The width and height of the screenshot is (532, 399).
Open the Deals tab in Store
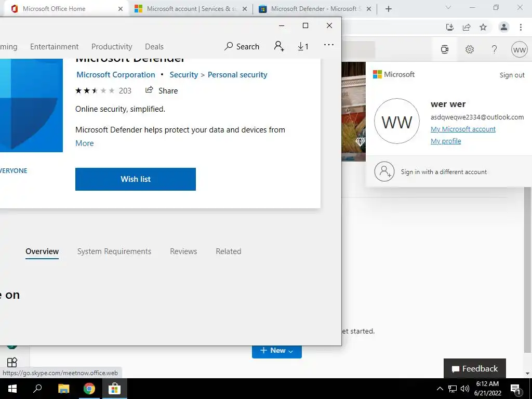coord(154,46)
